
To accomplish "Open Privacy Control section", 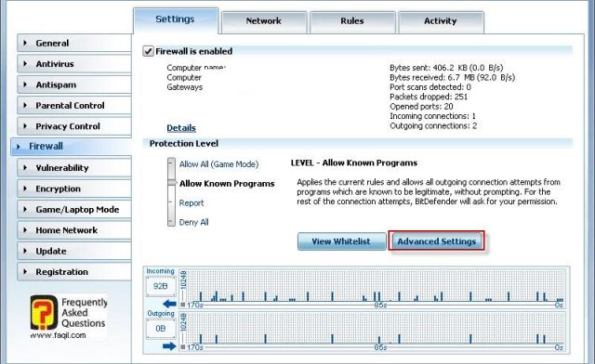I will pos(74,126).
